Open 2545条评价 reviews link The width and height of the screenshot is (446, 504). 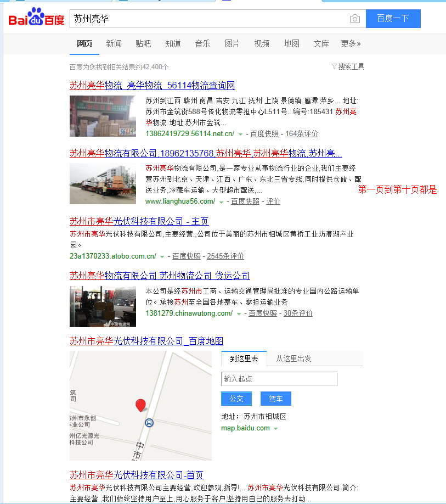(x=225, y=256)
